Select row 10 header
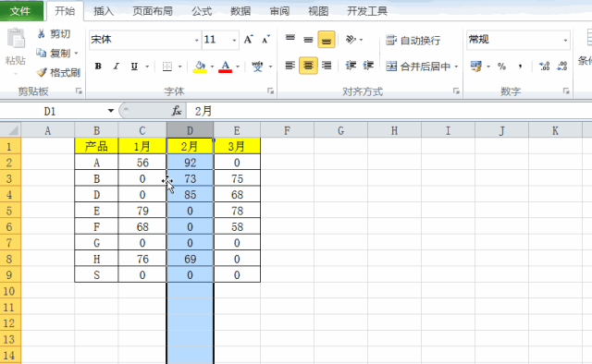The width and height of the screenshot is (592, 364). click(x=10, y=291)
